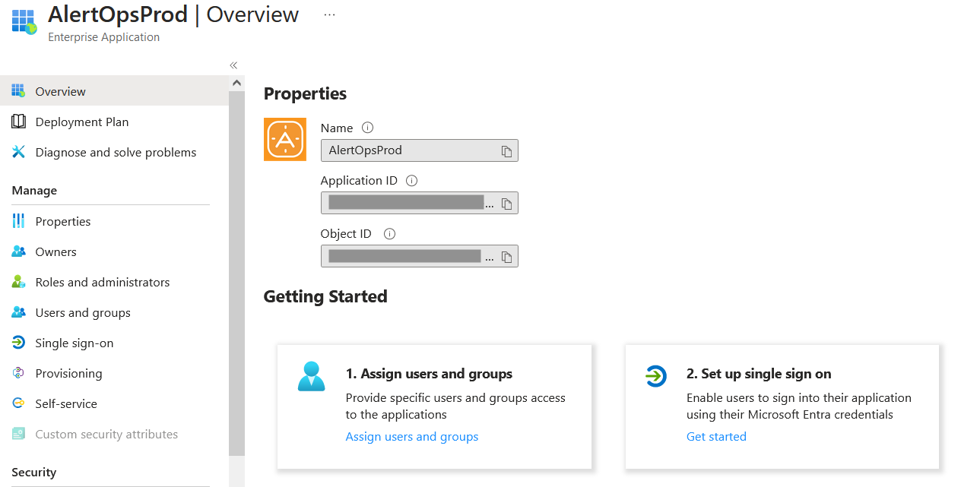Click the Manage section heading
Screen dimensions: 980x487
[x=34, y=190]
